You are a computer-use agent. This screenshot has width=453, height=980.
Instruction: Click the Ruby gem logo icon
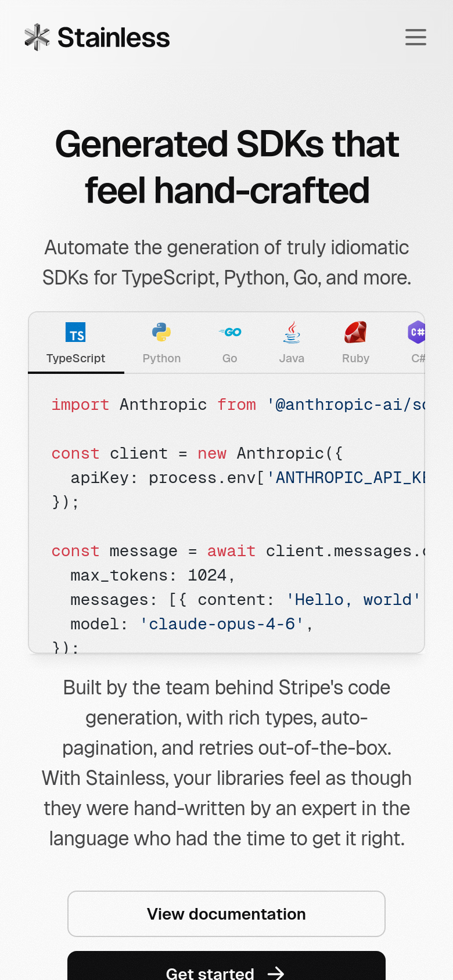pyautogui.click(x=355, y=332)
